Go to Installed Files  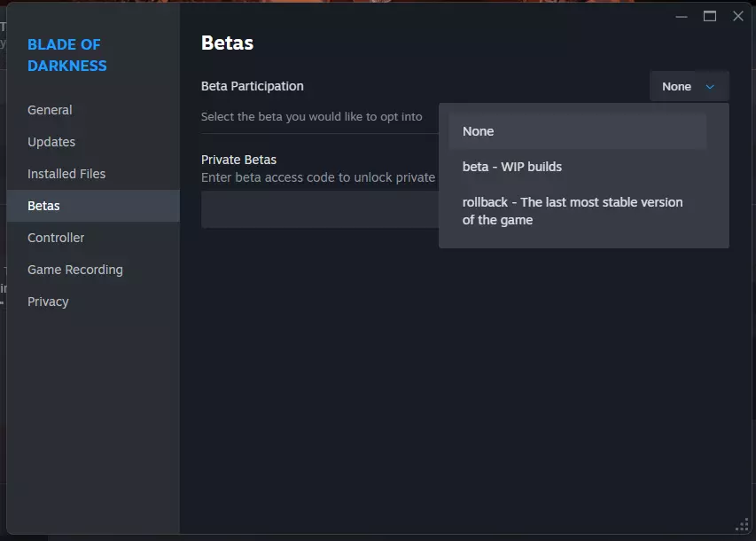click(x=66, y=174)
